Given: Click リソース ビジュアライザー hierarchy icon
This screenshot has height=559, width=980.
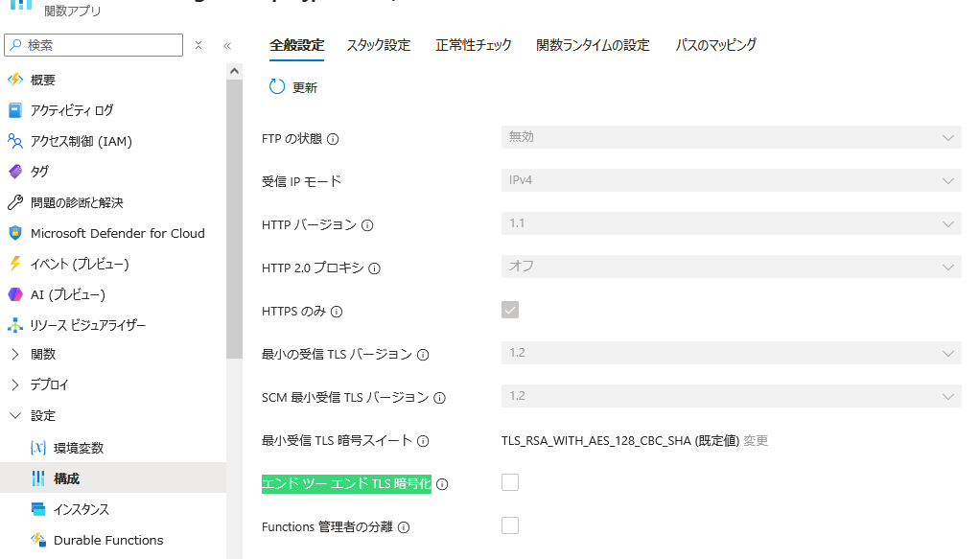Looking at the screenshot, I should [x=15, y=325].
